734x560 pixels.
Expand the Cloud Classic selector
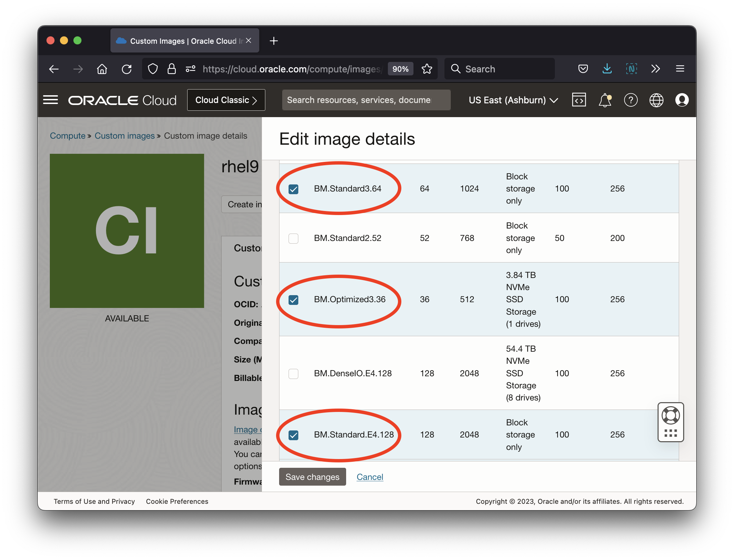[226, 100]
